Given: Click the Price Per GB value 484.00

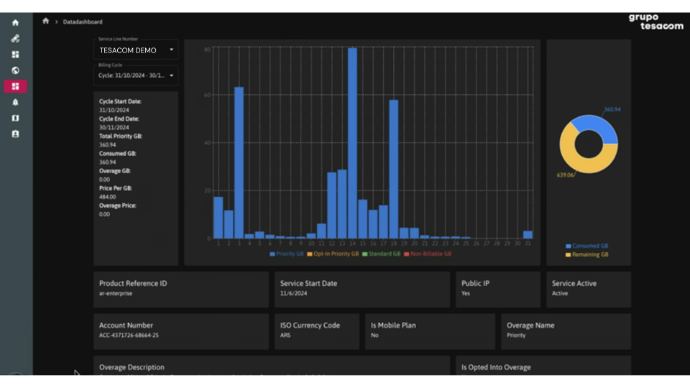Looking at the screenshot, I should click(x=107, y=197).
